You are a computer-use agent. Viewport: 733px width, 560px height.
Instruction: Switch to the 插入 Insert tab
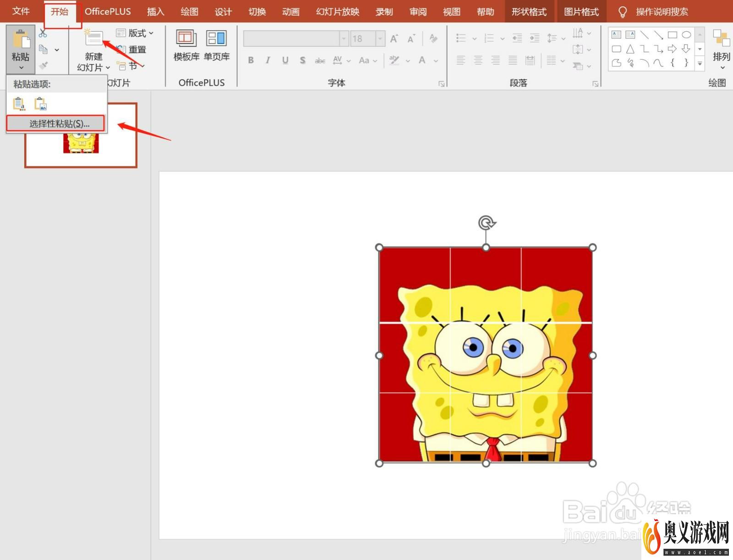coord(155,11)
